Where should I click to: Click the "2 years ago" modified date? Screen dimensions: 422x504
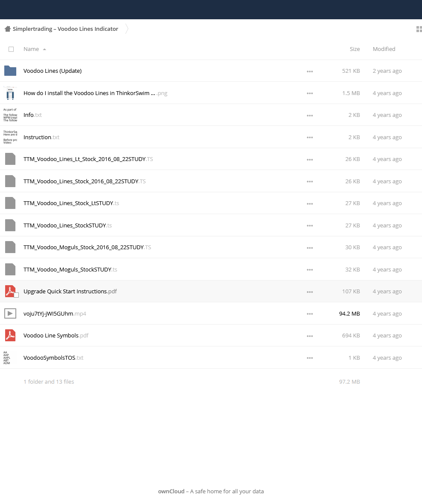387,71
